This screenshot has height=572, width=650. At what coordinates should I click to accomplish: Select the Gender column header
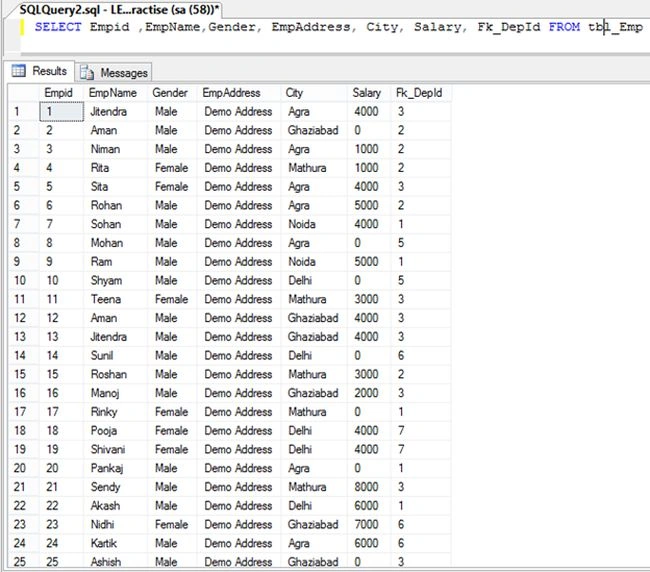click(172, 93)
